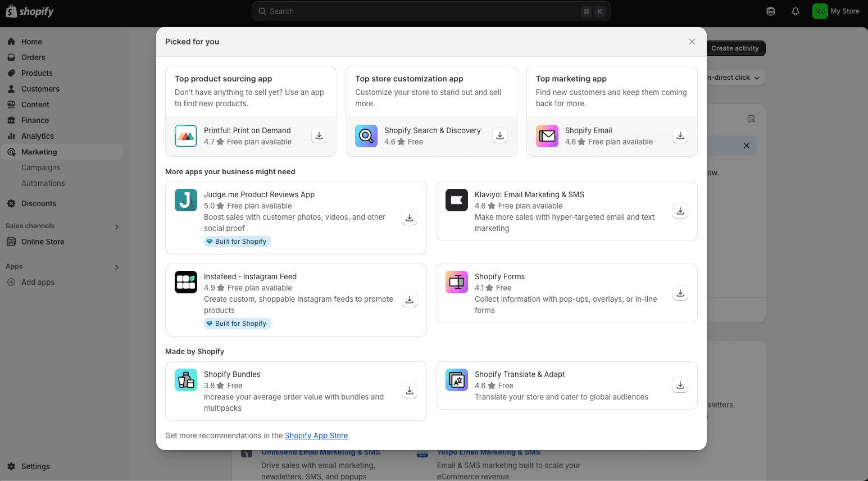The image size is (868, 481).
Task: Click Create activity button
Action: click(x=735, y=48)
